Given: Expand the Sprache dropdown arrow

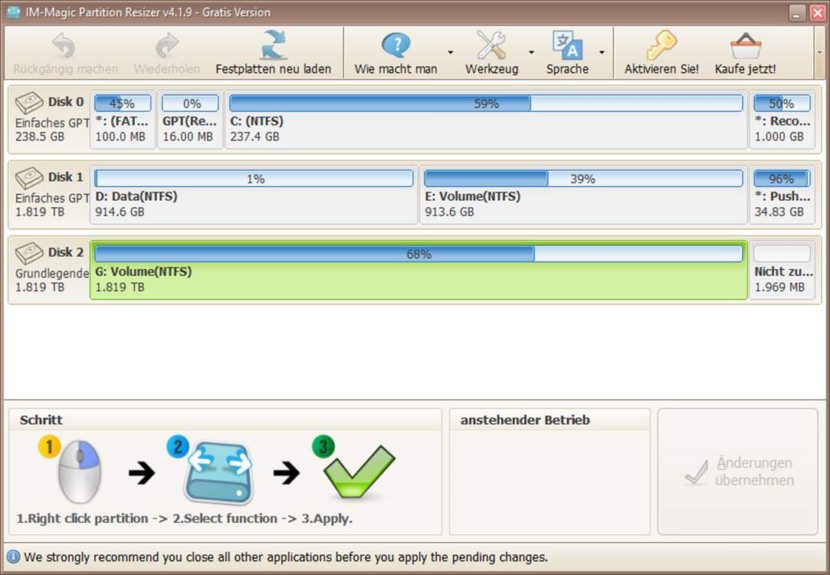Looking at the screenshot, I should pyautogui.click(x=602, y=52).
